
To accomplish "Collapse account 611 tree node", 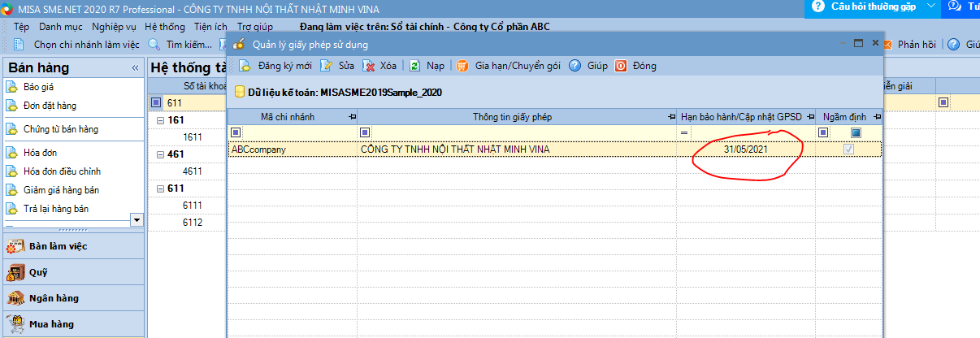I will pos(160,188).
